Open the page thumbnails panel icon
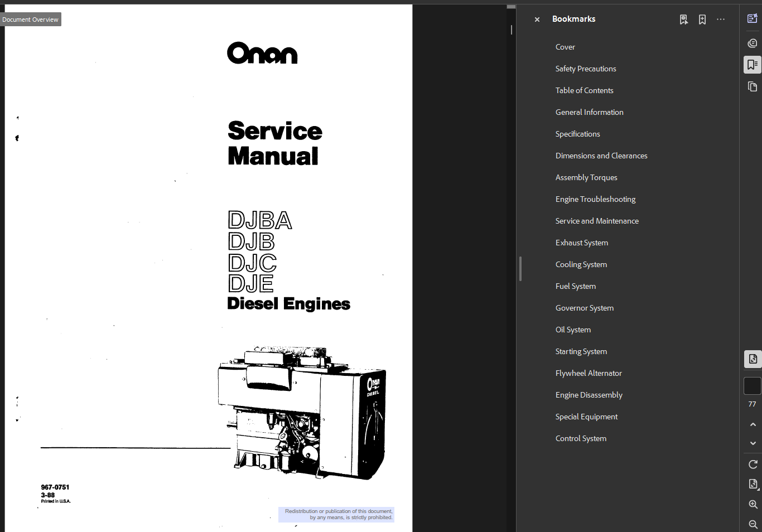This screenshot has width=762, height=532. coord(753,86)
